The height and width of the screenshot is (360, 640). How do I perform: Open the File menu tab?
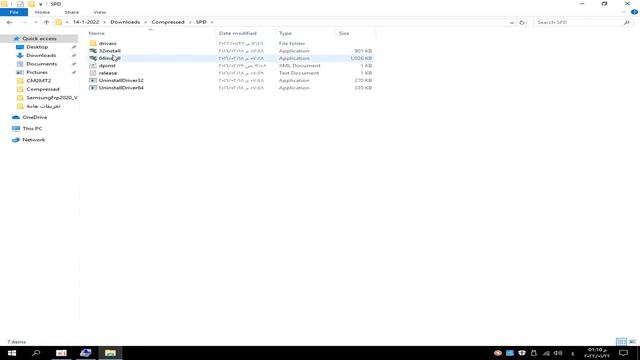click(14, 12)
